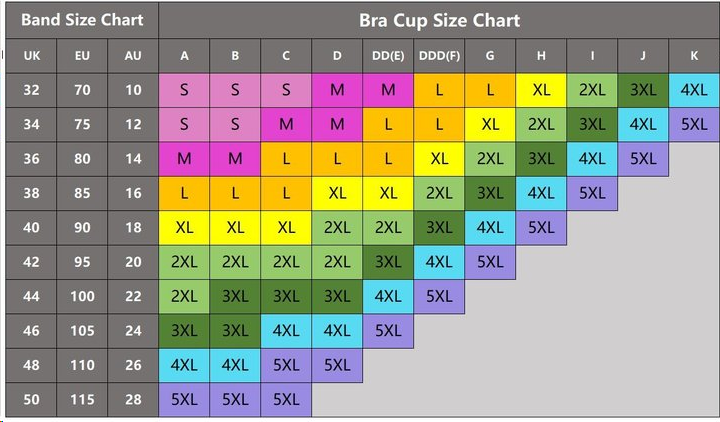Click EU band size 115 cell
720x422 pixels.
(82, 399)
